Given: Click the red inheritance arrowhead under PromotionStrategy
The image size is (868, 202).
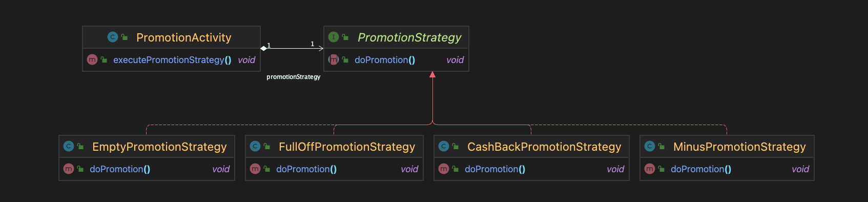Looking at the screenshot, I should [x=432, y=75].
